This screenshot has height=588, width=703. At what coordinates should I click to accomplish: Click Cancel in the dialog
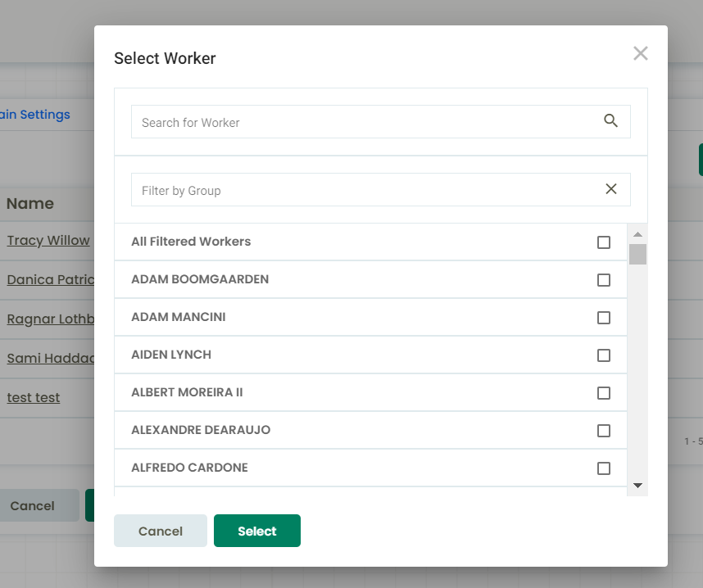(x=161, y=531)
